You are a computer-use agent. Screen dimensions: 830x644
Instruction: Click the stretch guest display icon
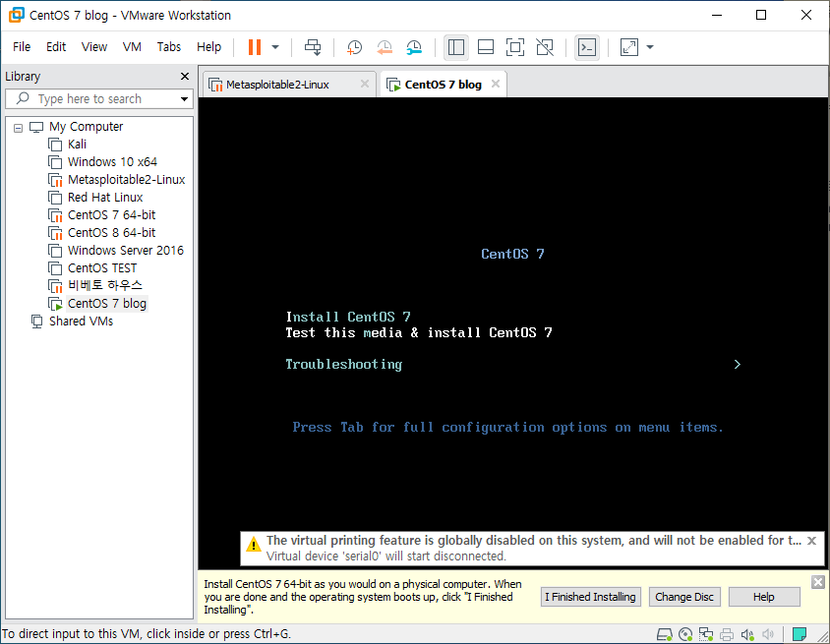point(628,47)
